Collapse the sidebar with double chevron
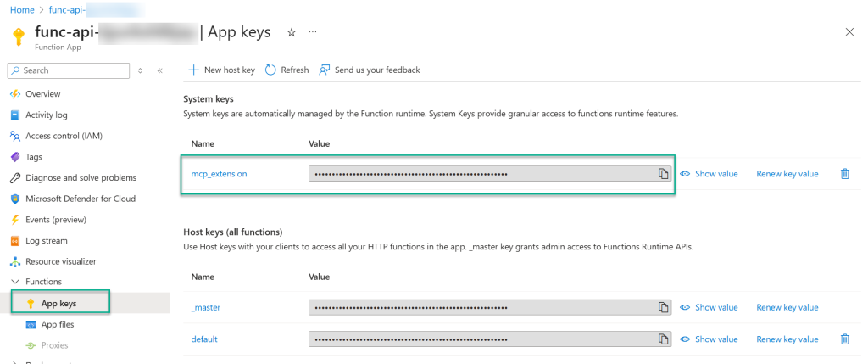The height and width of the screenshot is (364, 868). point(159,70)
